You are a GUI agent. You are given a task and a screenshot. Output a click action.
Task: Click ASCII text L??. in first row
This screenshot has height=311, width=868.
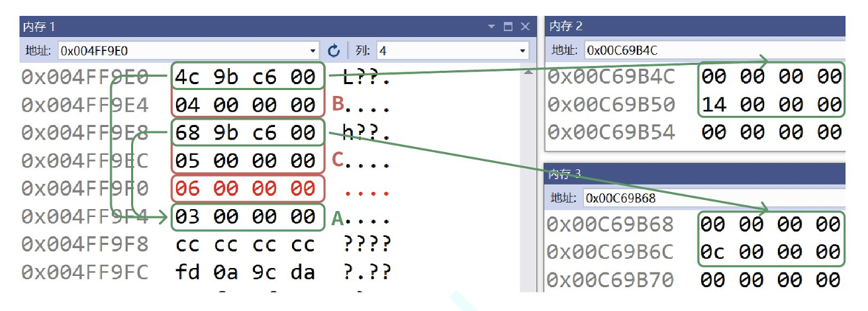pos(367,78)
